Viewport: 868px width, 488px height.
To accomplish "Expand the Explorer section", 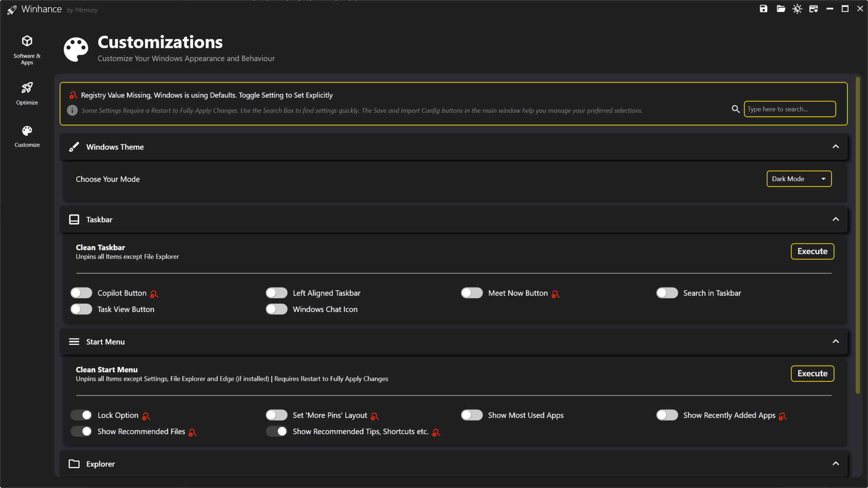I will coord(835,464).
